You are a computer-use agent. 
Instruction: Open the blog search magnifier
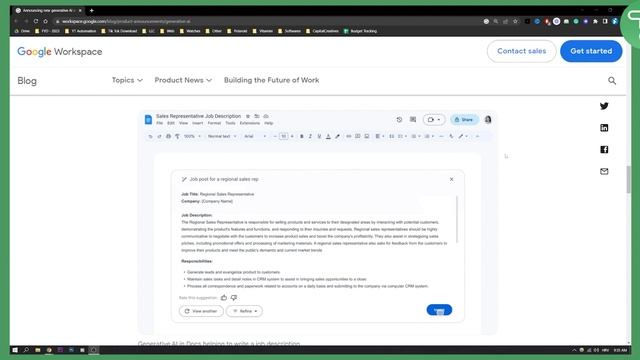click(612, 80)
